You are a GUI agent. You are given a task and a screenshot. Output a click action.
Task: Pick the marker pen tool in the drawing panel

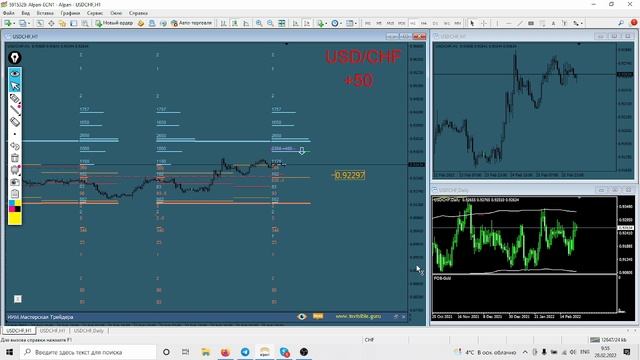[x=15, y=98]
